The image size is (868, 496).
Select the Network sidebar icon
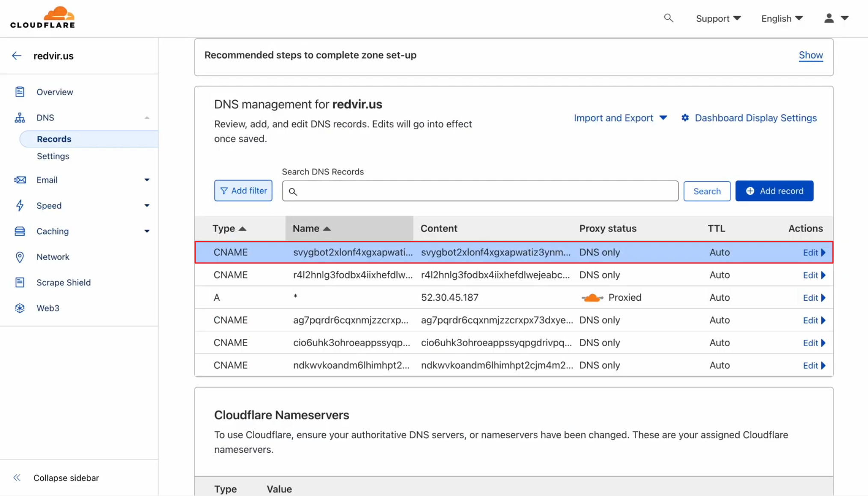[20, 257]
